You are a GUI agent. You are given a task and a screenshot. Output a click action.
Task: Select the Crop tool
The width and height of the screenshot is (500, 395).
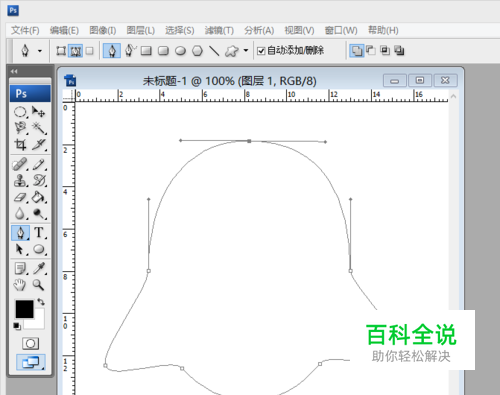20,144
